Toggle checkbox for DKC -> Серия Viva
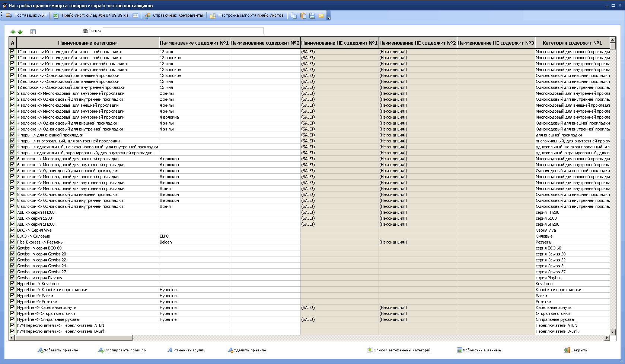This screenshot has width=625, height=364. tap(12, 230)
